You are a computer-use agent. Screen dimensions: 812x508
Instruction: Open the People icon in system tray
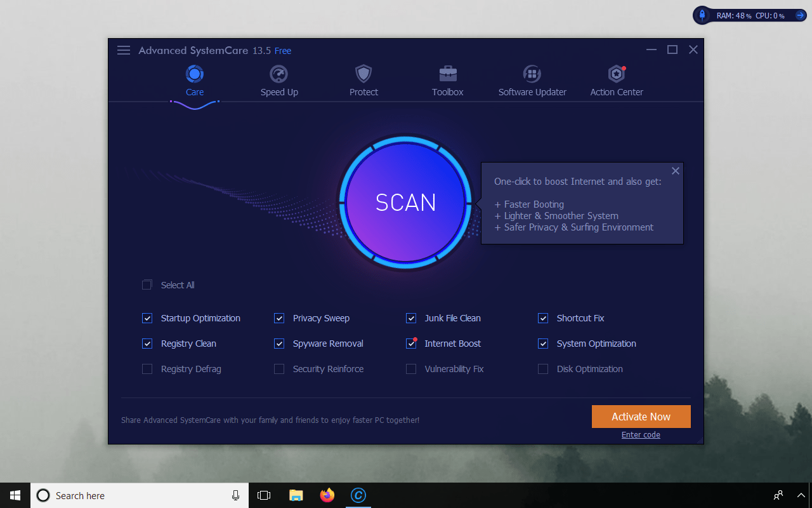(778, 495)
